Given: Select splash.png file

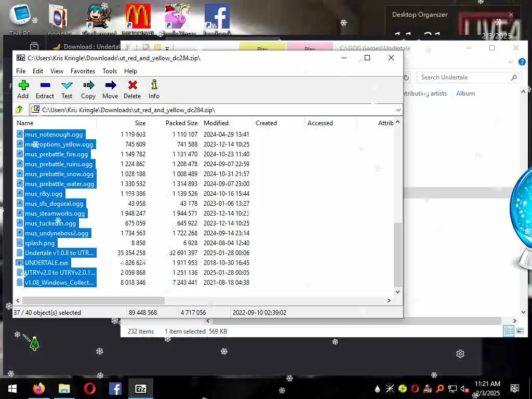Looking at the screenshot, I should click(x=39, y=243).
